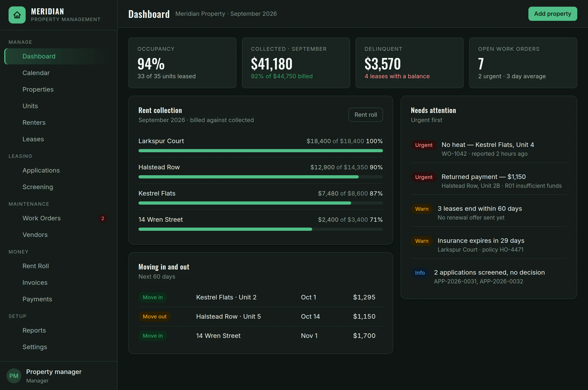
Task: Click 14 Wren Street in Moving list
Action: pyautogui.click(x=218, y=336)
